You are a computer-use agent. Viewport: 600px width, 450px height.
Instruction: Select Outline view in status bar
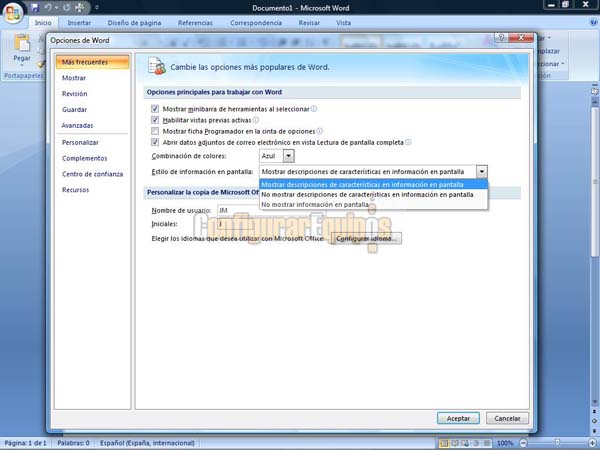476,443
